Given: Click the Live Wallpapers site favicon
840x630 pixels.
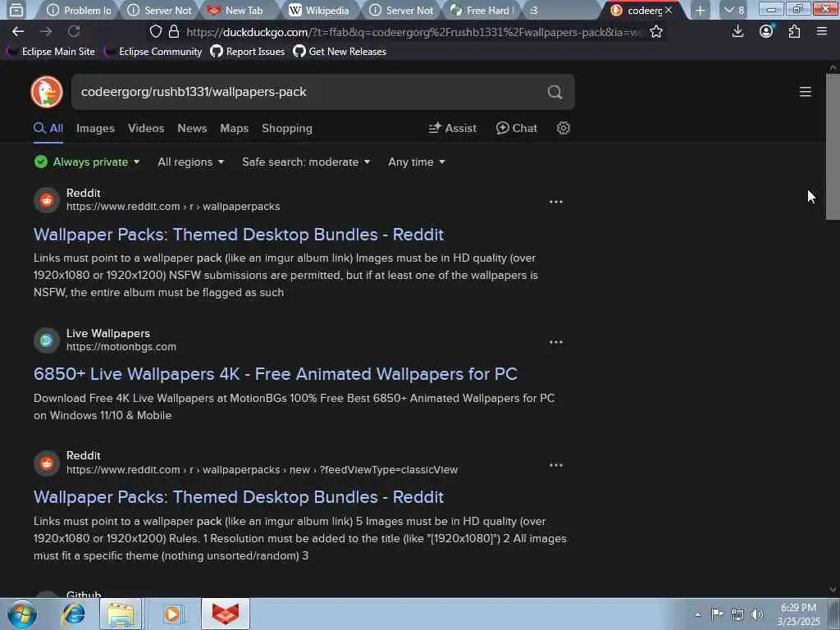Looking at the screenshot, I should [x=47, y=340].
